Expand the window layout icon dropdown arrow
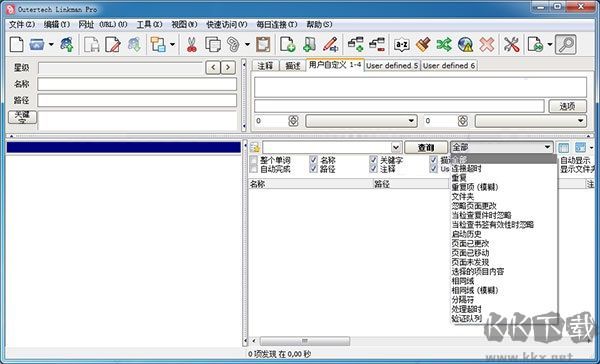This screenshot has height=364, width=600. pyautogui.click(x=172, y=45)
